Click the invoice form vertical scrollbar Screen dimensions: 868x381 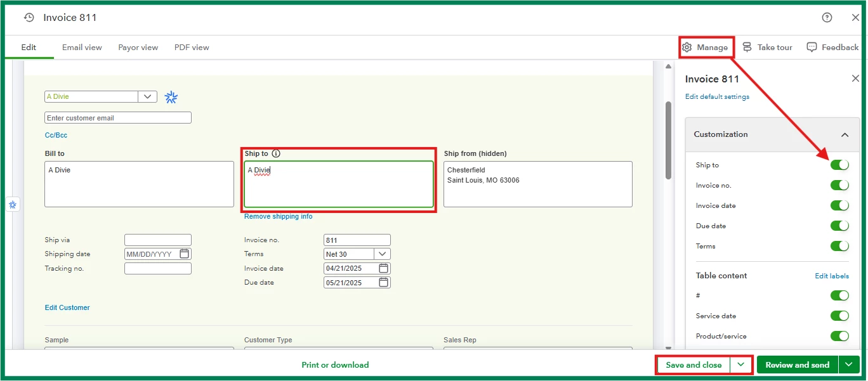pyautogui.click(x=668, y=139)
